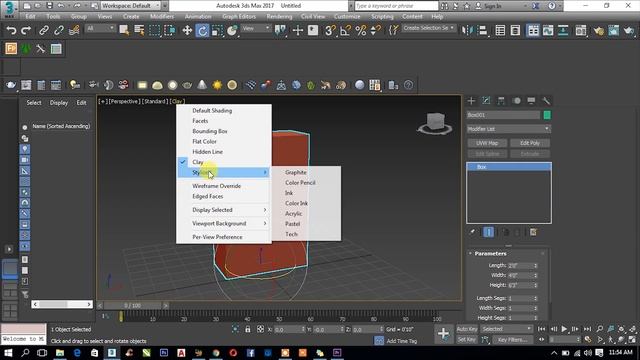Toggle the Angle Snap icon

pyautogui.click(x=345, y=30)
